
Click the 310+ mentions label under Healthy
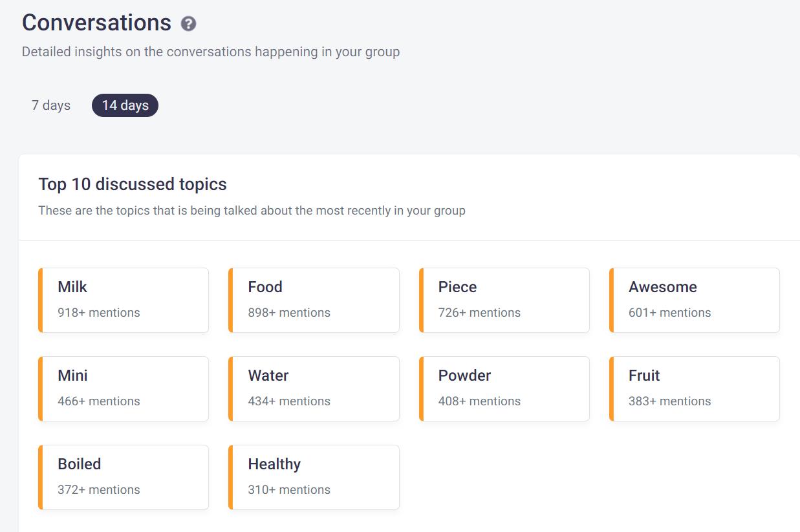(288, 489)
